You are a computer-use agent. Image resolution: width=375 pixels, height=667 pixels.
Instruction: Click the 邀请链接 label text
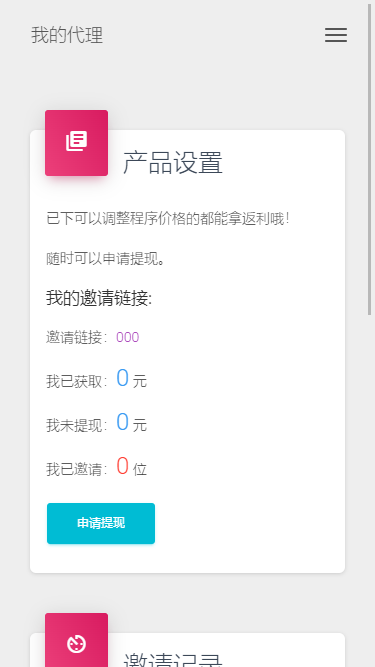click(x=76, y=337)
